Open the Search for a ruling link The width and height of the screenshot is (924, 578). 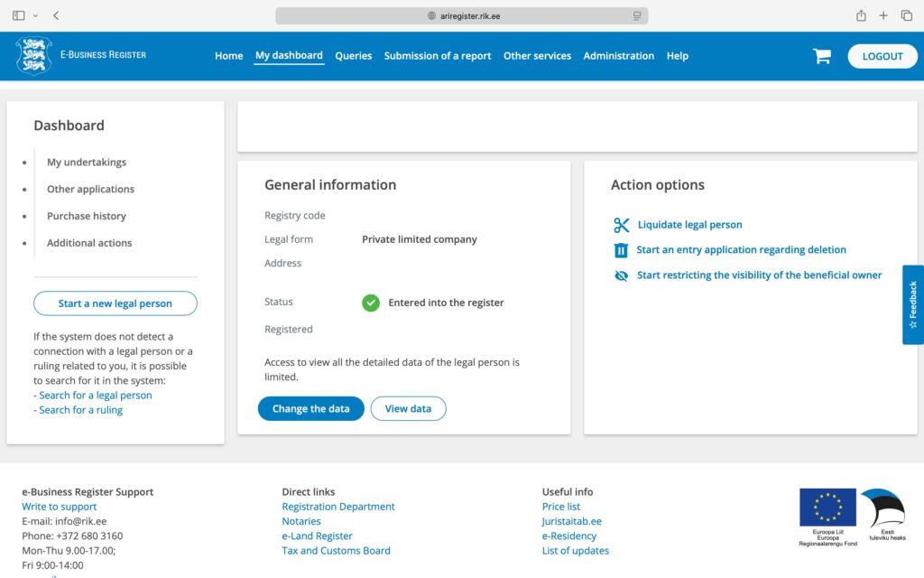click(x=80, y=410)
